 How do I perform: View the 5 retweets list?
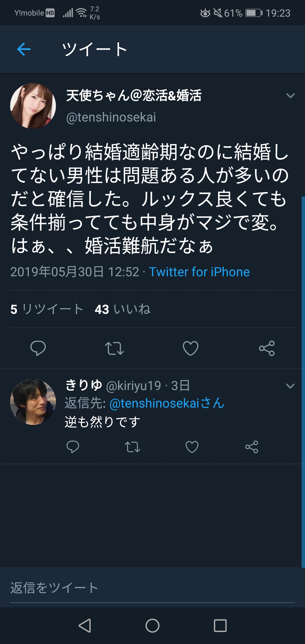point(47,309)
